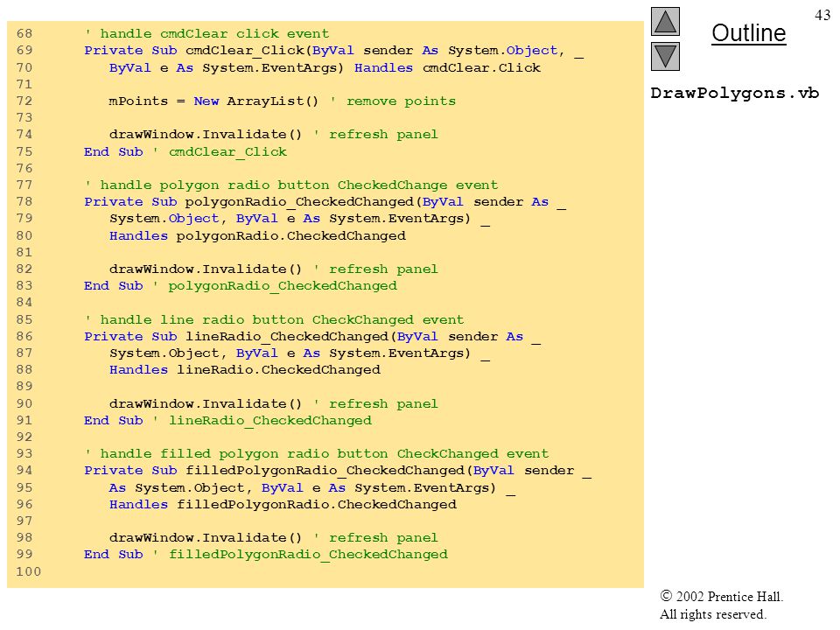The image size is (840, 630).
Task: Click 'Handles polygonRadio.CheckedChanged' on line 80
Action: pyautogui.click(x=257, y=235)
